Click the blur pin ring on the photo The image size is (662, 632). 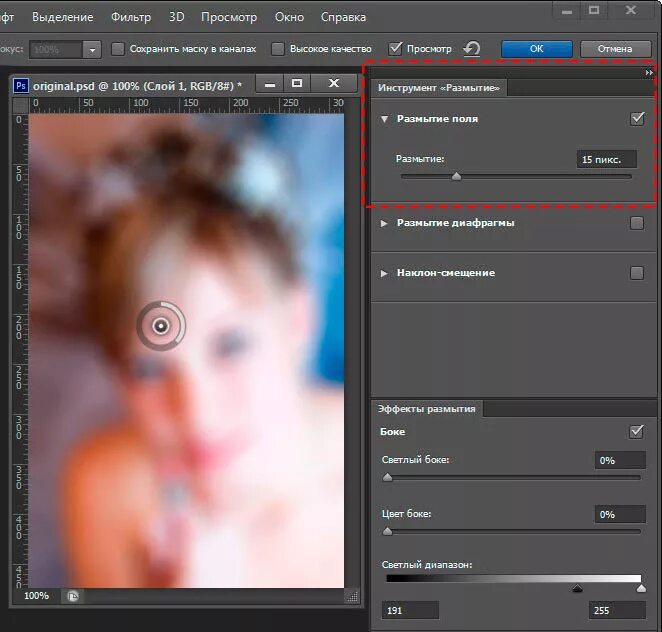pyautogui.click(x=160, y=325)
